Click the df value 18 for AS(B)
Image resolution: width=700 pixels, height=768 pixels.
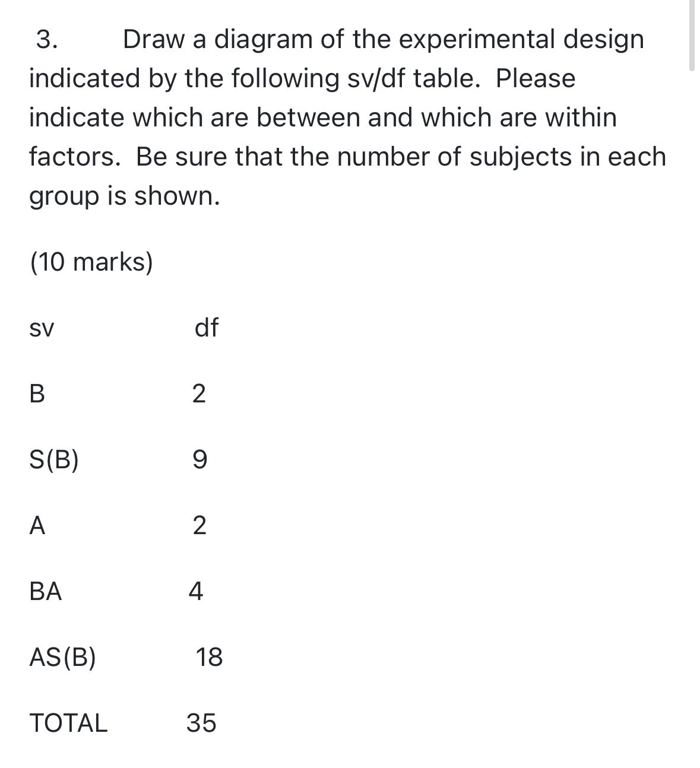click(x=209, y=657)
